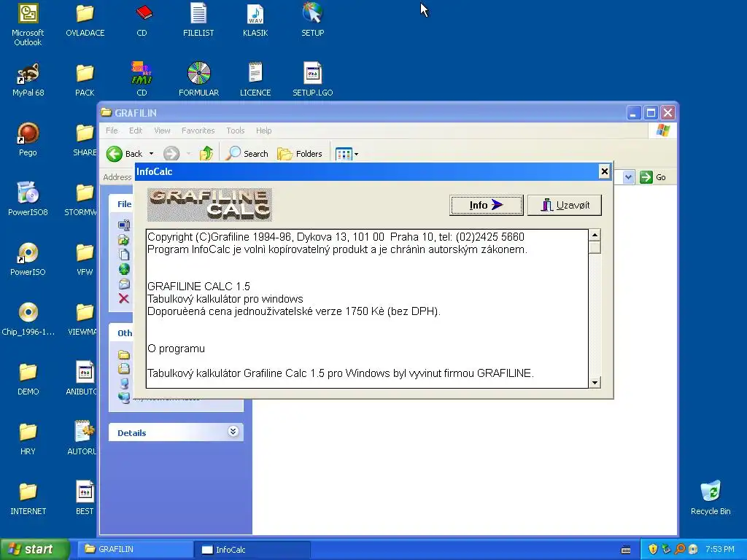
Task: Click the Grafiline Calc logo image
Action: click(x=209, y=205)
